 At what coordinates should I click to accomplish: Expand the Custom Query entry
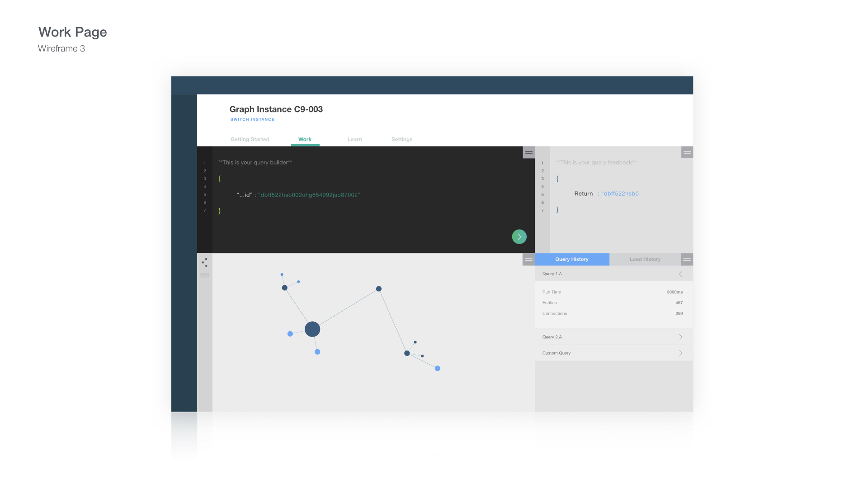(680, 352)
